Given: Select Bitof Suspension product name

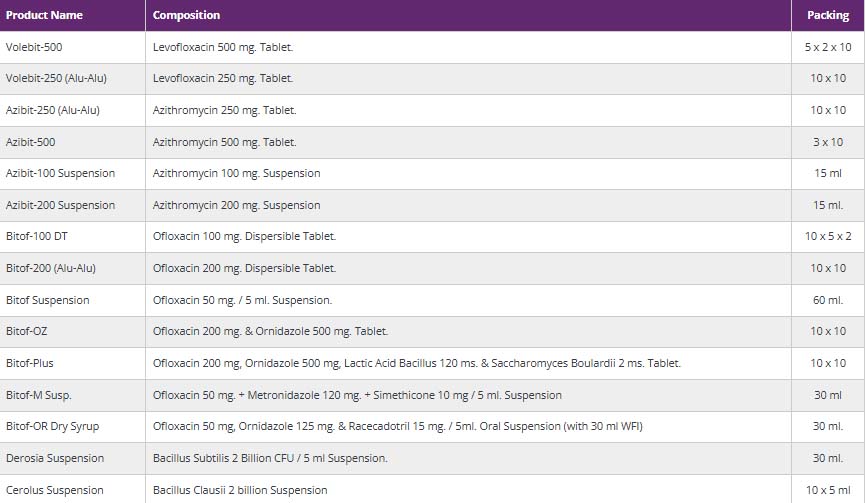Looking at the screenshot, I should [47, 300].
